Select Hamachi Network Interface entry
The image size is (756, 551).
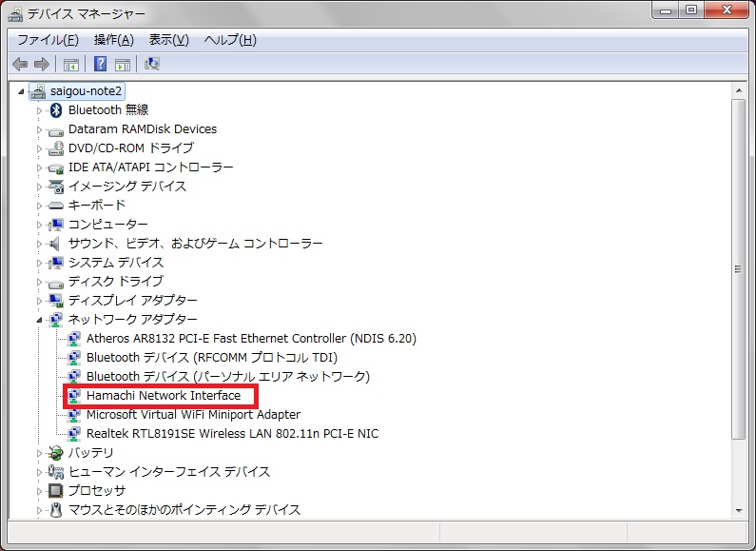(164, 396)
